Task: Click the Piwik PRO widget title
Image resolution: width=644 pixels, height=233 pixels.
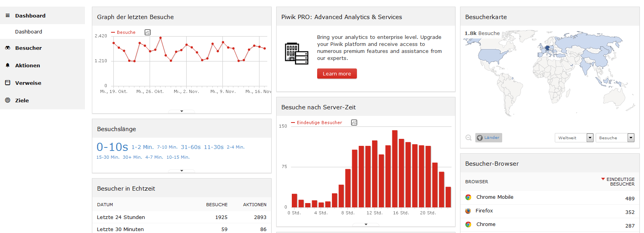Action: (342, 17)
